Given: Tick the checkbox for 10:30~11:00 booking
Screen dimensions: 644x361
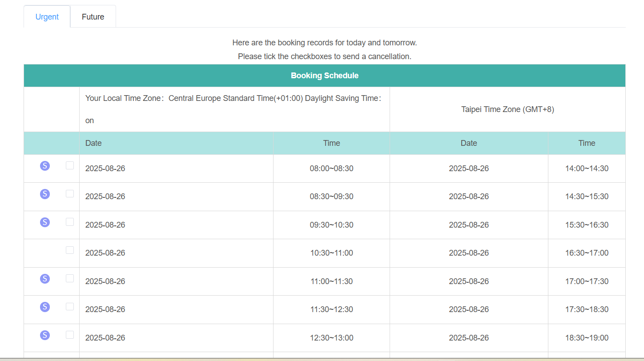Looking at the screenshot, I should pos(70,250).
